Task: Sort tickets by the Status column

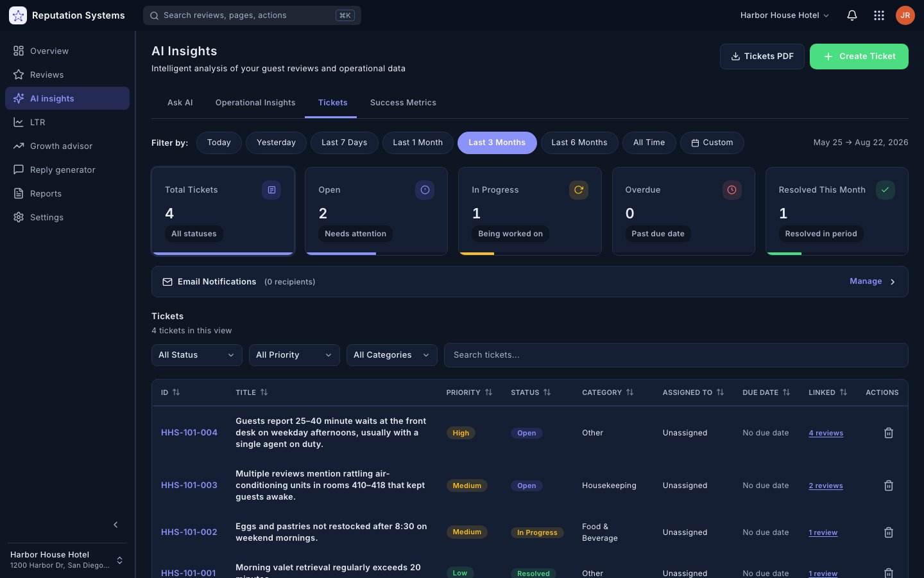Action: tap(531, 392)
